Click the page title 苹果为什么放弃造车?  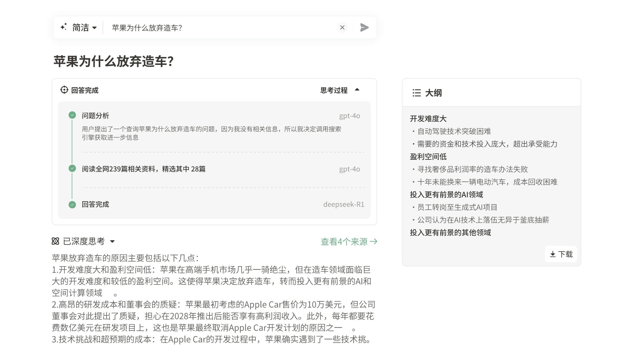[113, 61]
